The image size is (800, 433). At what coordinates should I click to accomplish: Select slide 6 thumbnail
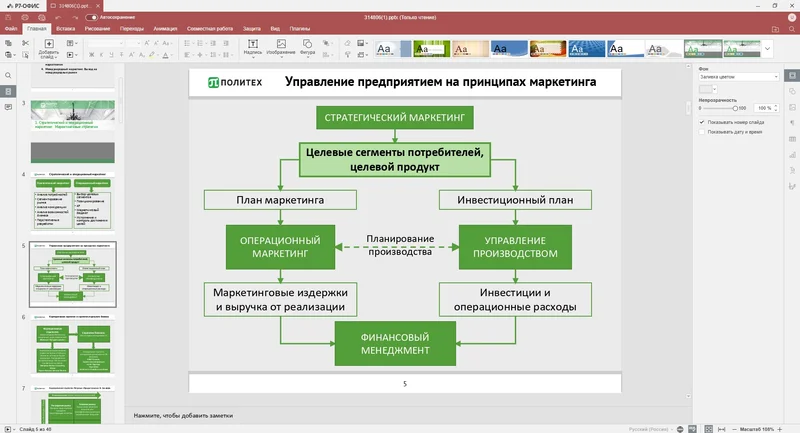coord(72,346)
